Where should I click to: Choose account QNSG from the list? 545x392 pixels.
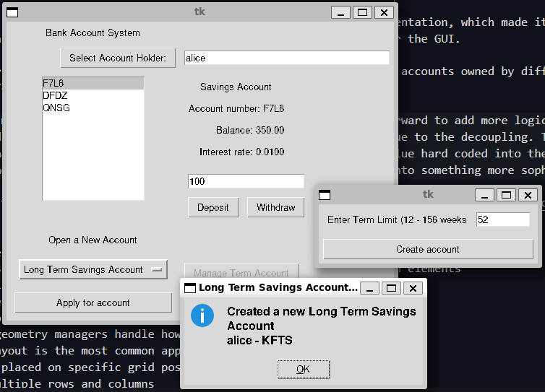tap(56, 108)
